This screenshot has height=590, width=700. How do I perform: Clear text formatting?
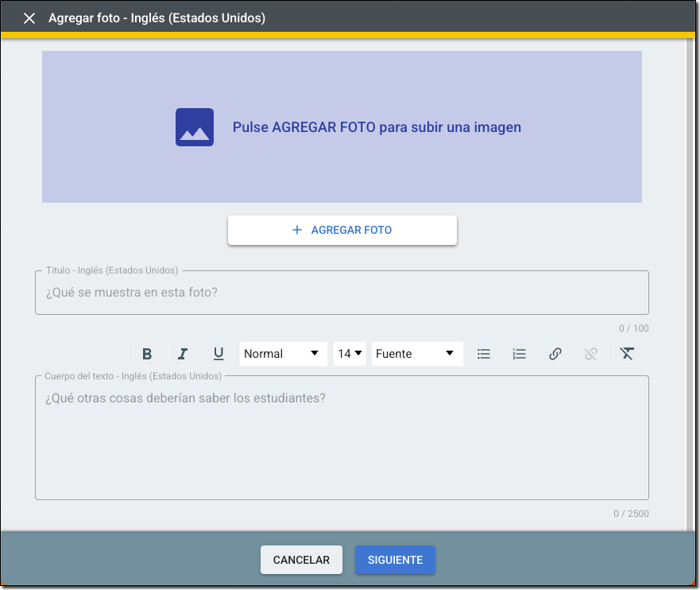(x=627, y=354)
